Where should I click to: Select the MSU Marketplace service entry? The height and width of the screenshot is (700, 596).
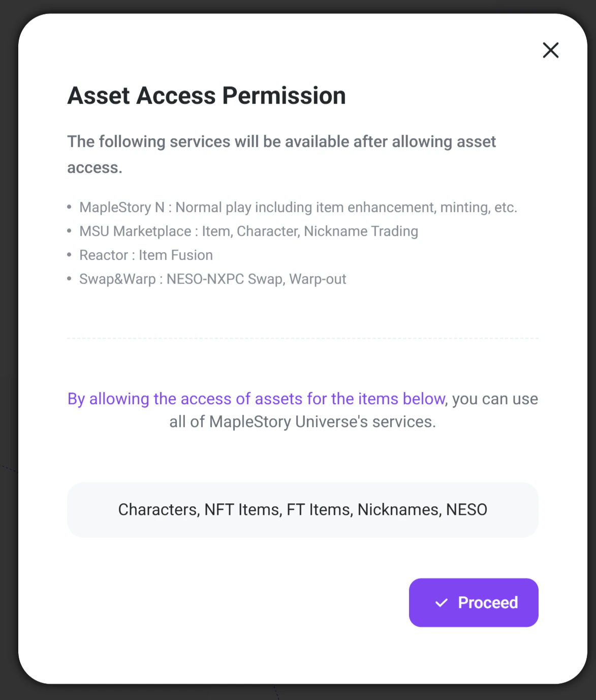coord(248,231)
